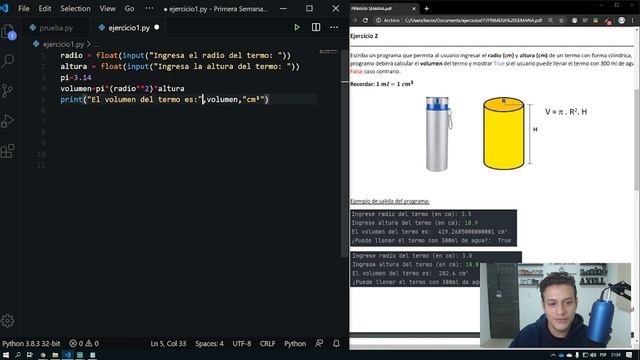
Task: Open the Source Control view
Action: coord(8,91)
